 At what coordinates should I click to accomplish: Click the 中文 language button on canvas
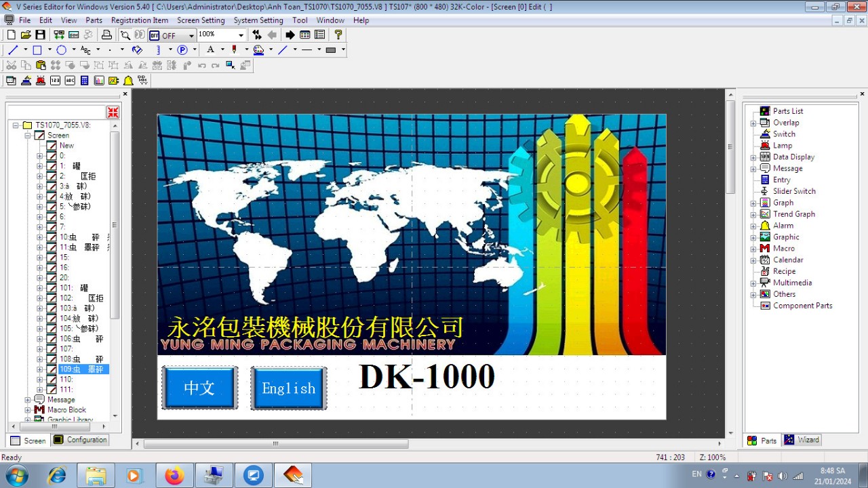tap(199, 388)
